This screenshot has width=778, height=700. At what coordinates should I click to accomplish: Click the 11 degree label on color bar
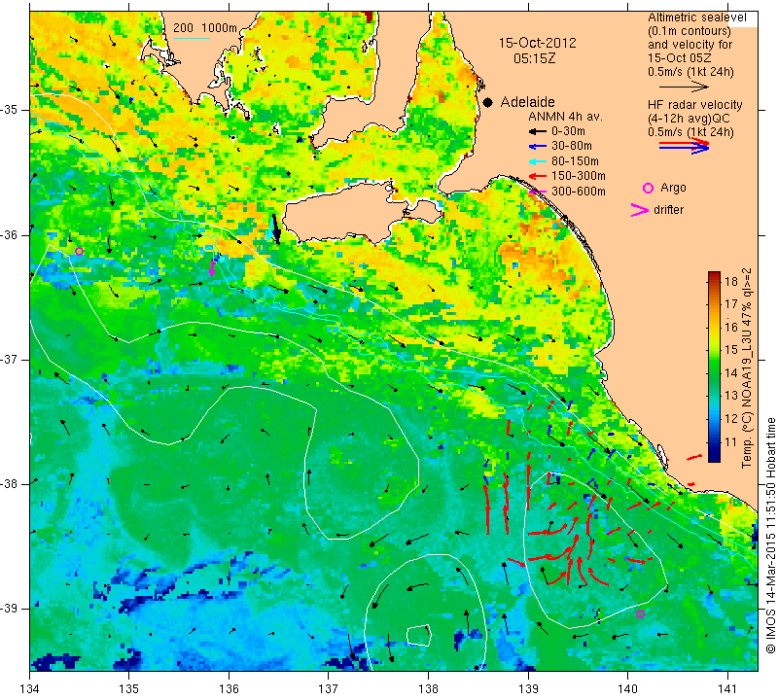pos(731,442)
